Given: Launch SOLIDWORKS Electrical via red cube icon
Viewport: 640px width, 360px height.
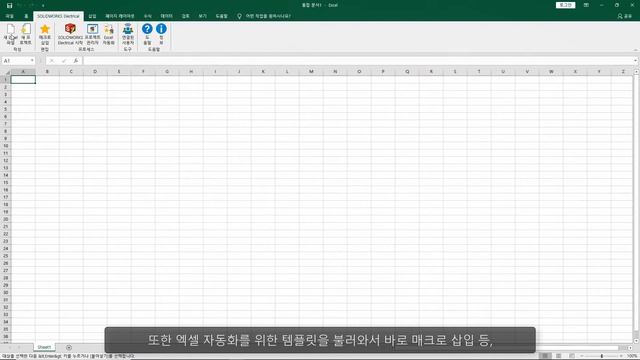Looking at the screenshot, I should (70, 29).
